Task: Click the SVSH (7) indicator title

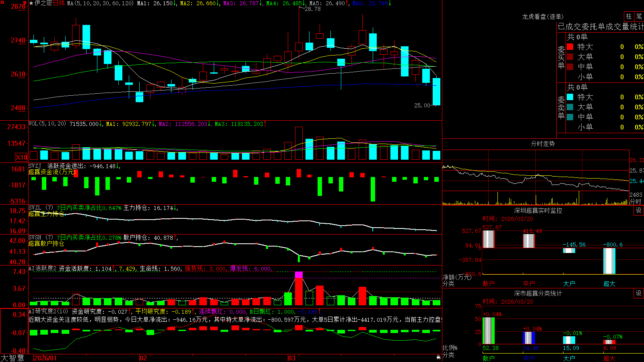Action: (x=41, y=238)
